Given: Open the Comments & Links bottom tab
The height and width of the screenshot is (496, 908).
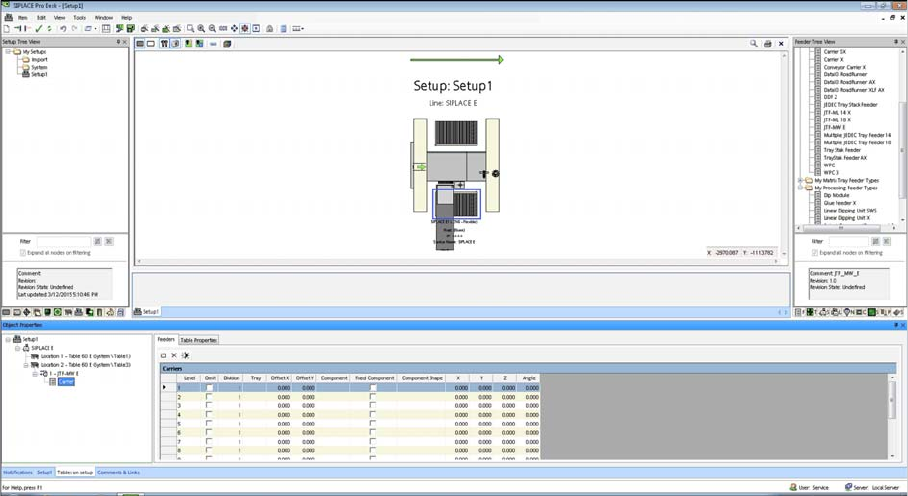Looking at the screenshot, I should [x=118, y=472].
